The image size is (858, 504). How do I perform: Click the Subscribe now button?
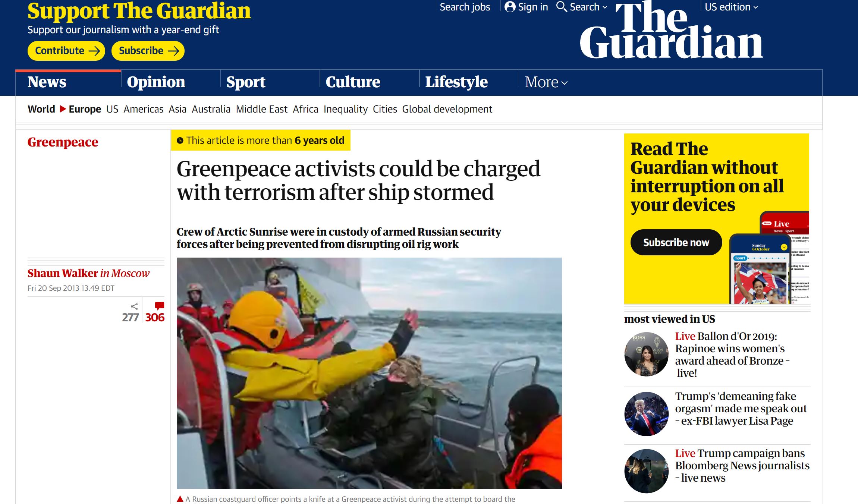tap(676, 242)
